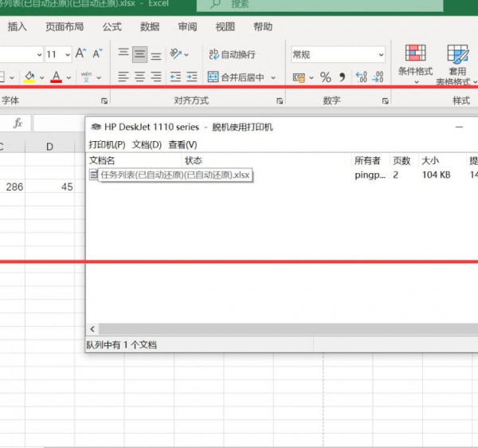Open the 常规 number format combo box

point(338,54)
